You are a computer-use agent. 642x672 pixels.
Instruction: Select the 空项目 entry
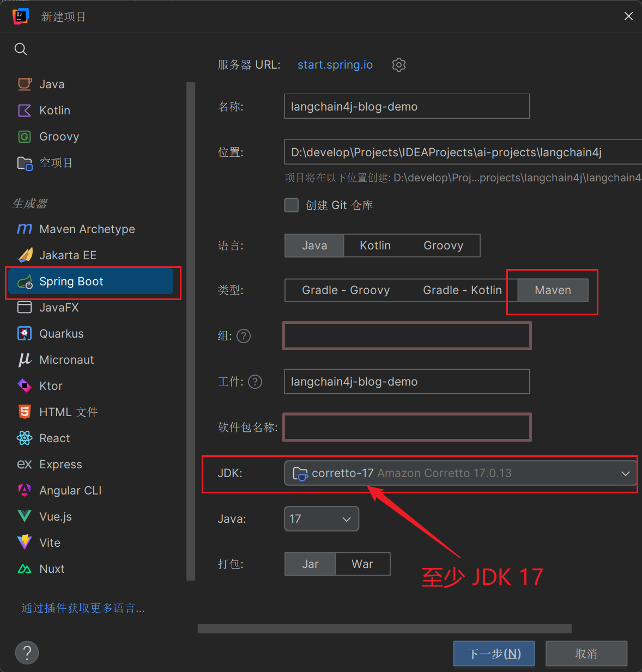[90, 163]
